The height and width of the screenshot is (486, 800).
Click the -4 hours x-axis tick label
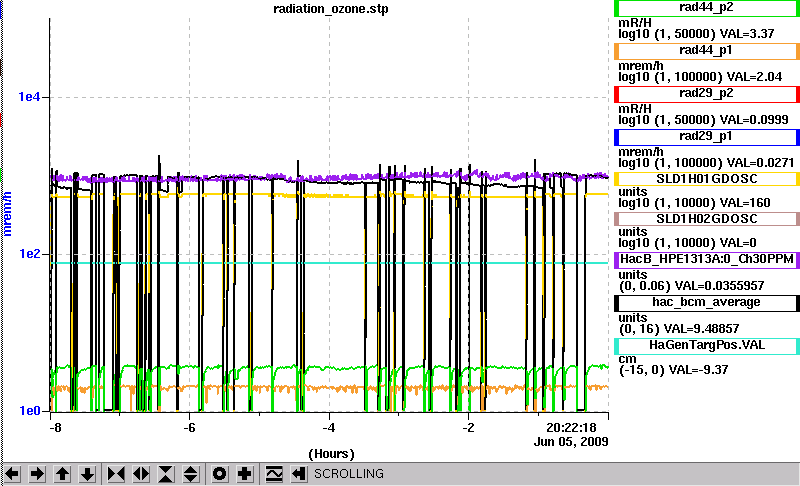pyautogui.click(x=329, y=428)
